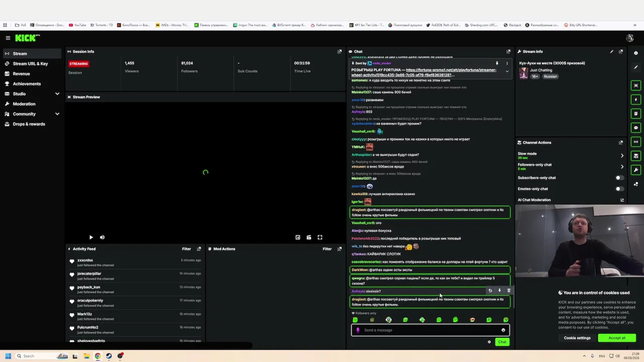Pop out the Mod Actions panel
This screenshot has width=644, height=362.
(340, 249)
